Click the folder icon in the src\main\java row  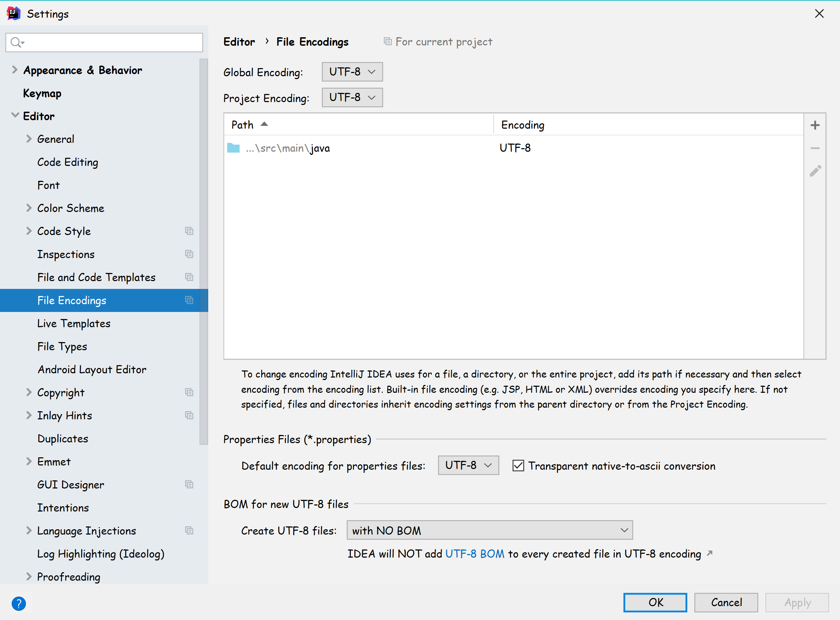pos(233,147)
